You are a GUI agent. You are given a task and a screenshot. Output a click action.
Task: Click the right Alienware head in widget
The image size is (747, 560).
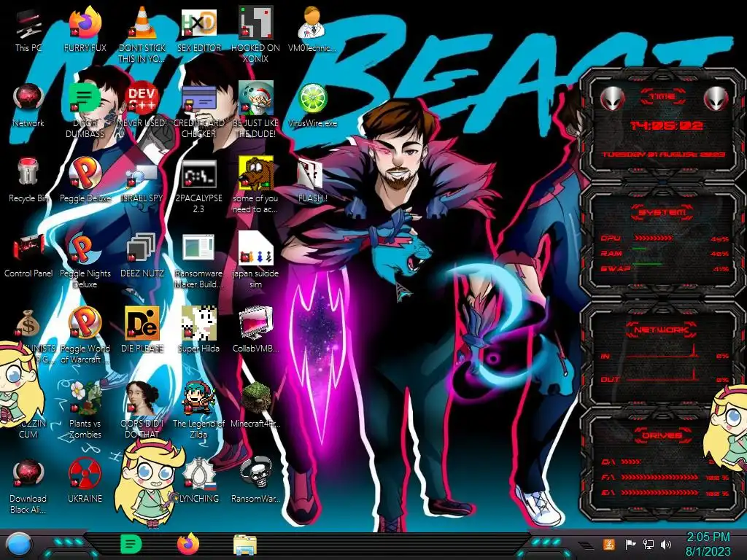716,98
